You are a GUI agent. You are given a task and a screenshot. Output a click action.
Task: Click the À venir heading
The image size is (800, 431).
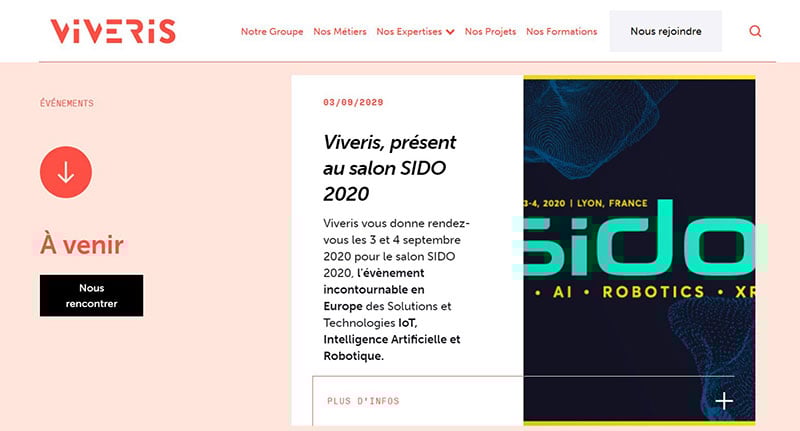pos(82,244)
